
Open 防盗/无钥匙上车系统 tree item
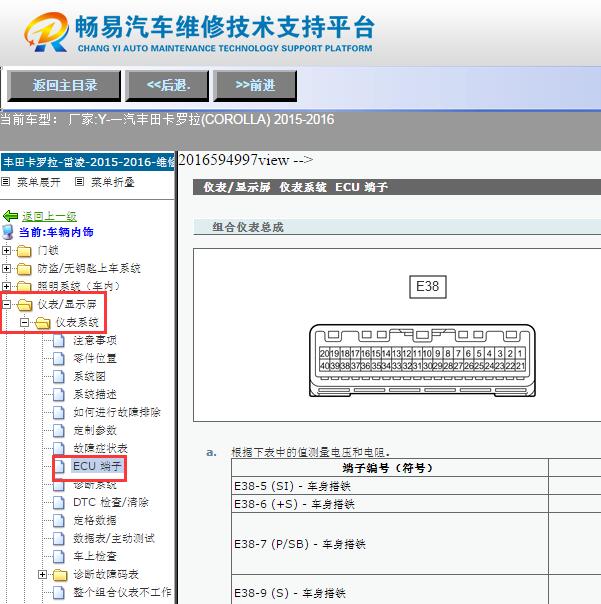pyautogui.click(x=89, y=268)
